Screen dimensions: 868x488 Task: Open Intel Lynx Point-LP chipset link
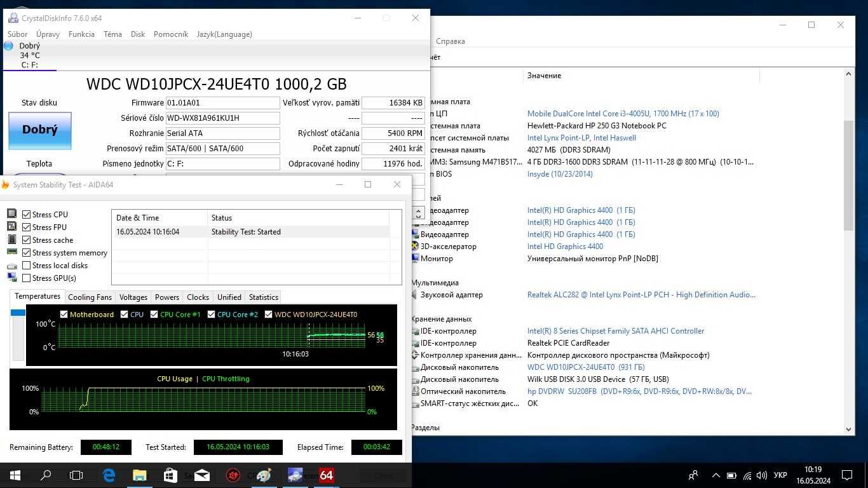pyautogui.click(x=581, y=138)
